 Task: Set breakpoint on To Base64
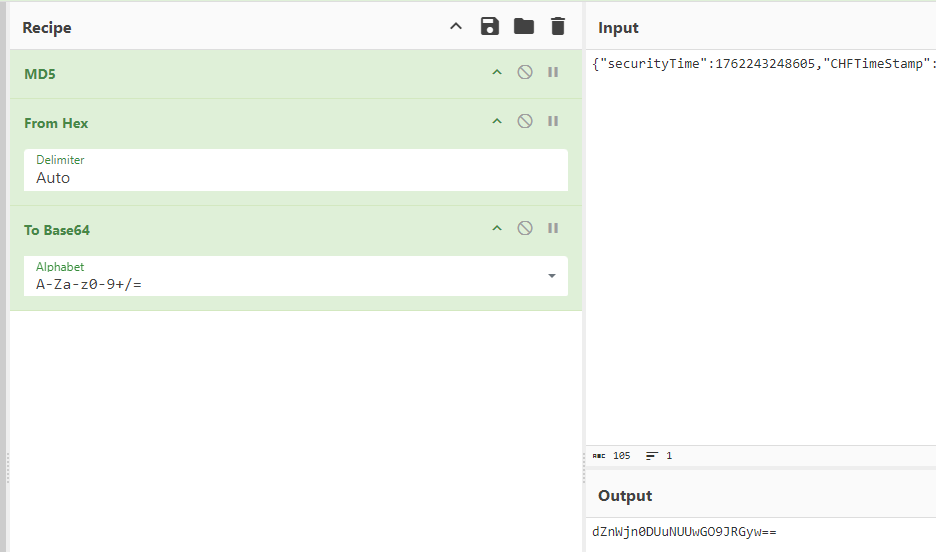552,228
